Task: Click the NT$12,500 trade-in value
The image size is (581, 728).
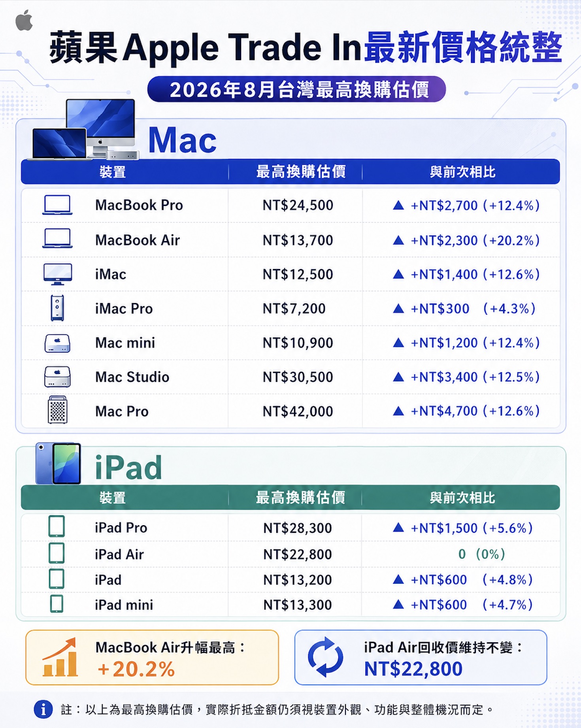Action: tap(298, 274)
